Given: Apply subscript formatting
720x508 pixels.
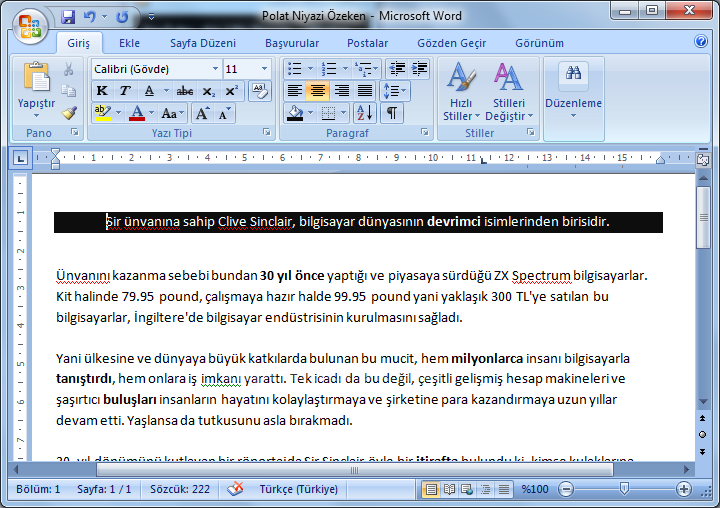Looking at the screenshot, I should coord(208,91).
